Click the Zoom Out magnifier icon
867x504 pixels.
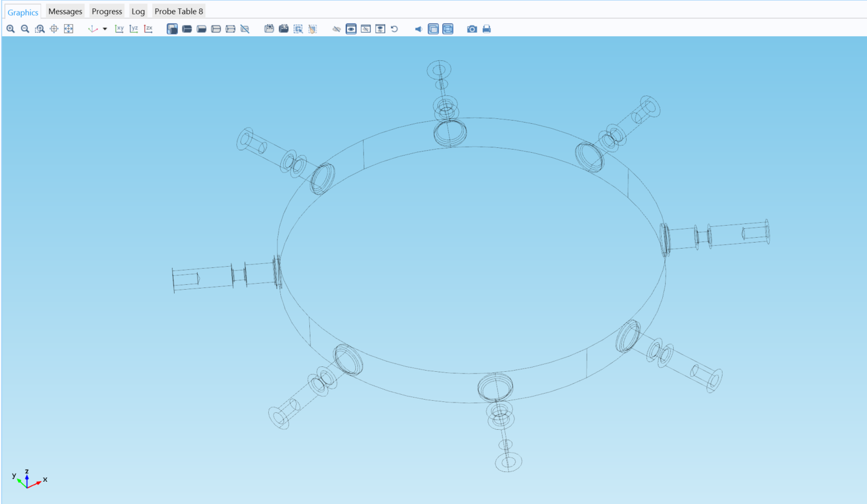click(x=25, y=29)
